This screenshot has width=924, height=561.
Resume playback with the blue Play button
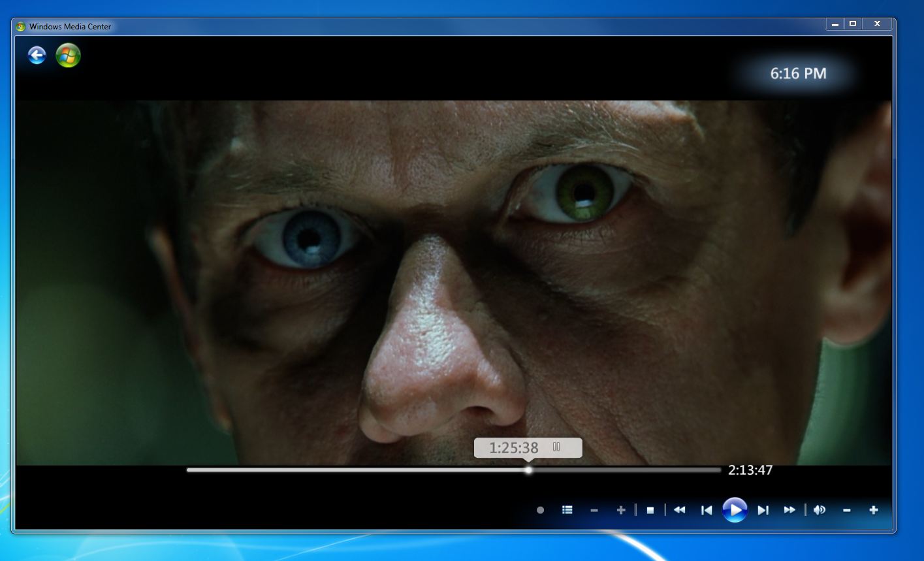click(x=735, y=509)
